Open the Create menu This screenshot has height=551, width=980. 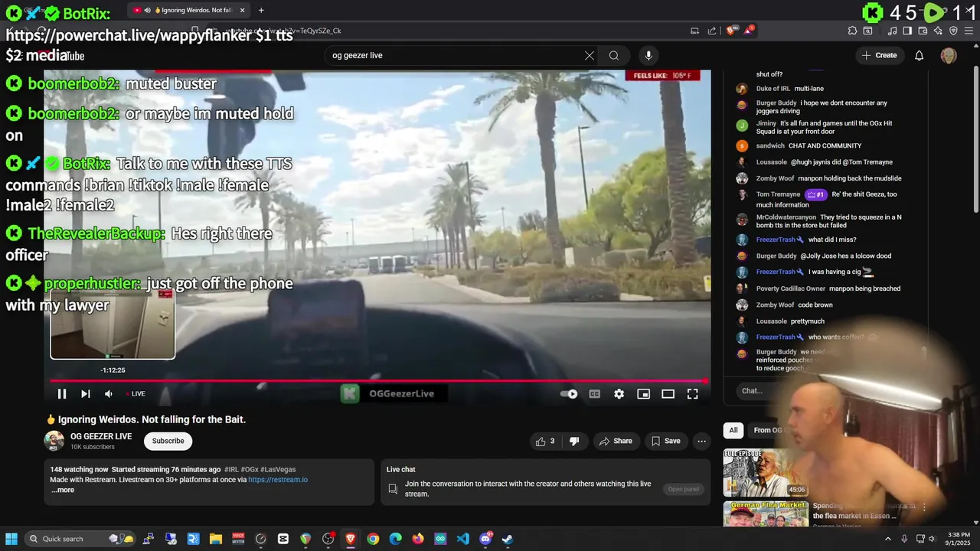[879, 55]
